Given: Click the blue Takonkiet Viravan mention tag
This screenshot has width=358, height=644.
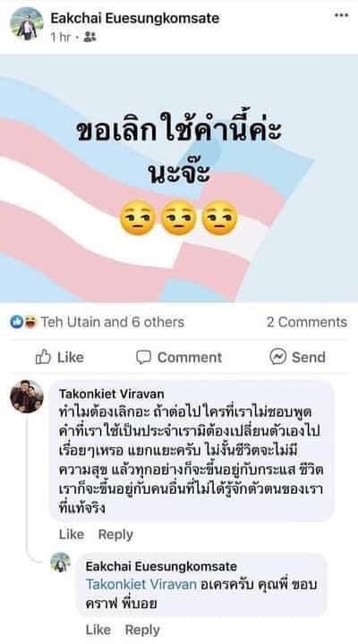Looking at the screenshot, I should (141, 584).
